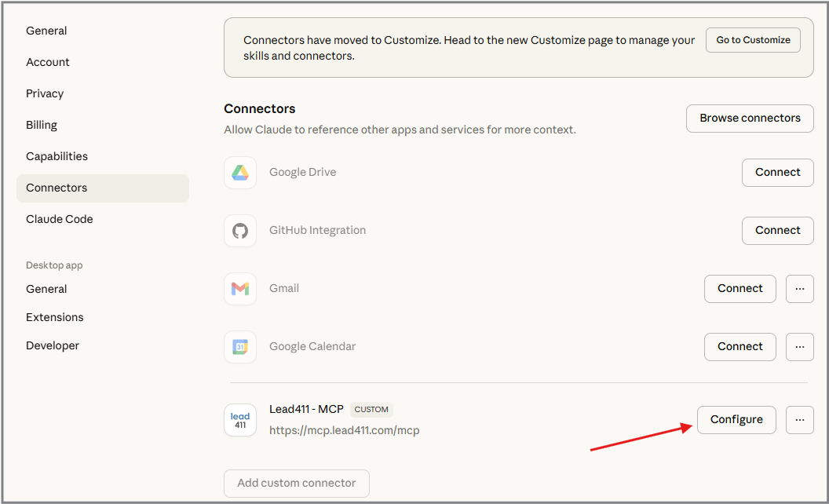
Task: Click the 'Allow Claude to reference other apps' description
Action: (400, 130)
